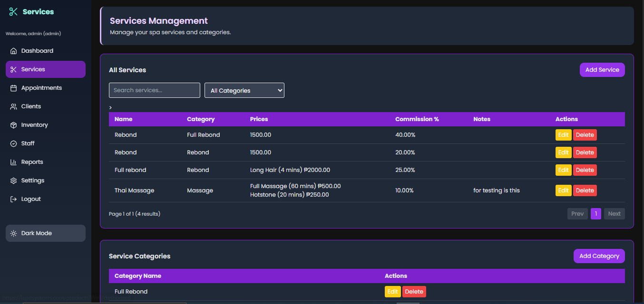Open the All Categories dropdown
644x304 pixels.
244,90
